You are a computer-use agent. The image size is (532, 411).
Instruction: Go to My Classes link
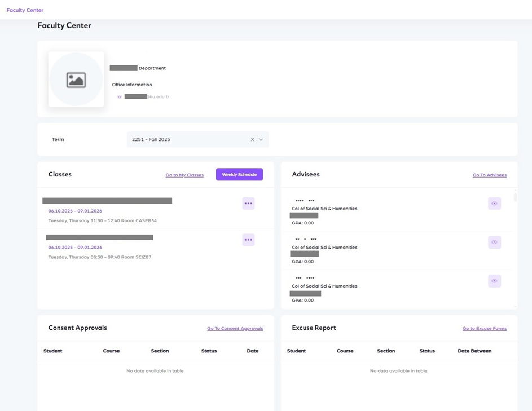pyautogui.click(x=184, y=175)
